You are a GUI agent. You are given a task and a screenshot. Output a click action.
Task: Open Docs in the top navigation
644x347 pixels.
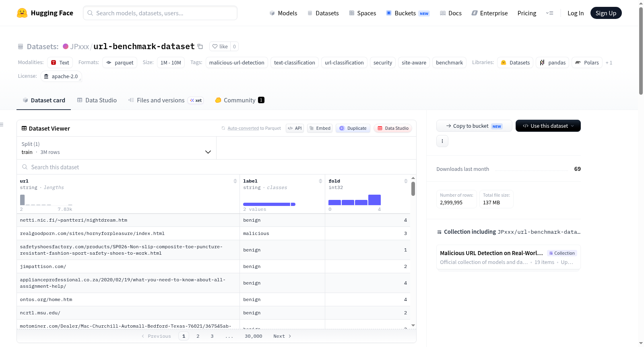[x=450, y=13]
